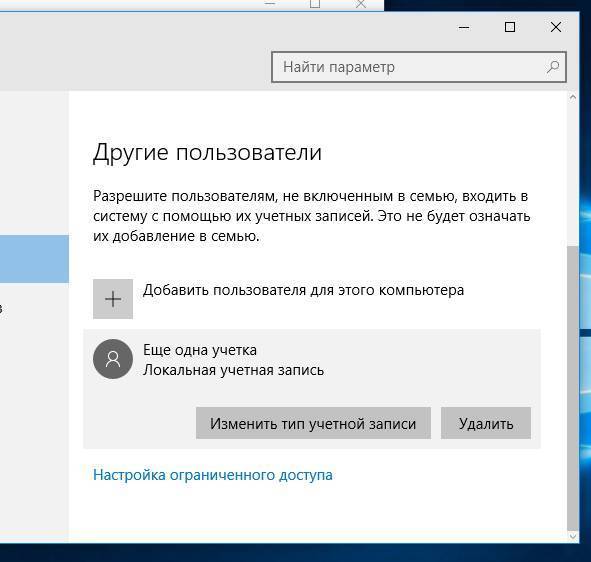Click the "Локальная учетная запись" subtitle
591x562 pixels.
pos(233,370)
